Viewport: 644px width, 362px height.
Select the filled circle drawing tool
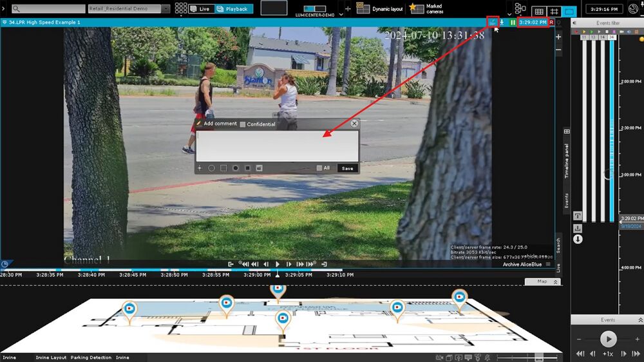[x=236, y=168]
